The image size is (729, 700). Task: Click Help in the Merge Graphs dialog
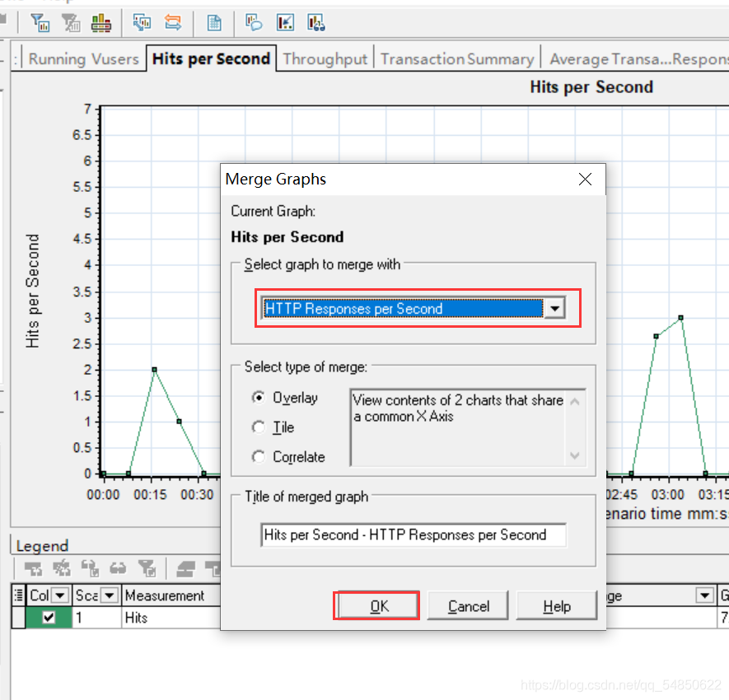pyautogui.click(x=557, y=605)
